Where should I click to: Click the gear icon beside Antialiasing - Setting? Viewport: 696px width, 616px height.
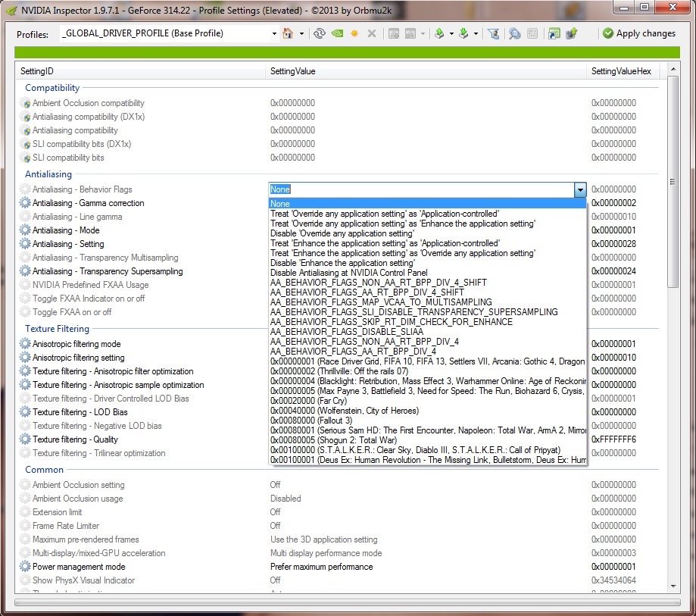25,244
